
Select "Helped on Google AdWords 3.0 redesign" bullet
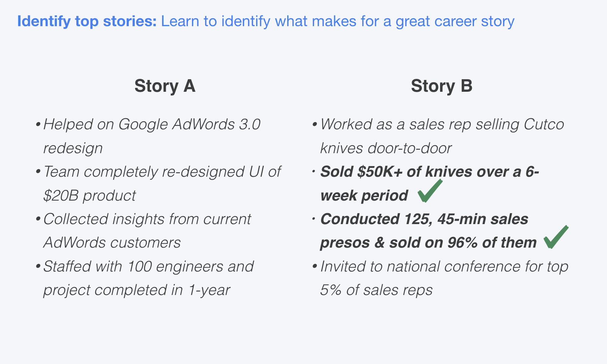152,136
